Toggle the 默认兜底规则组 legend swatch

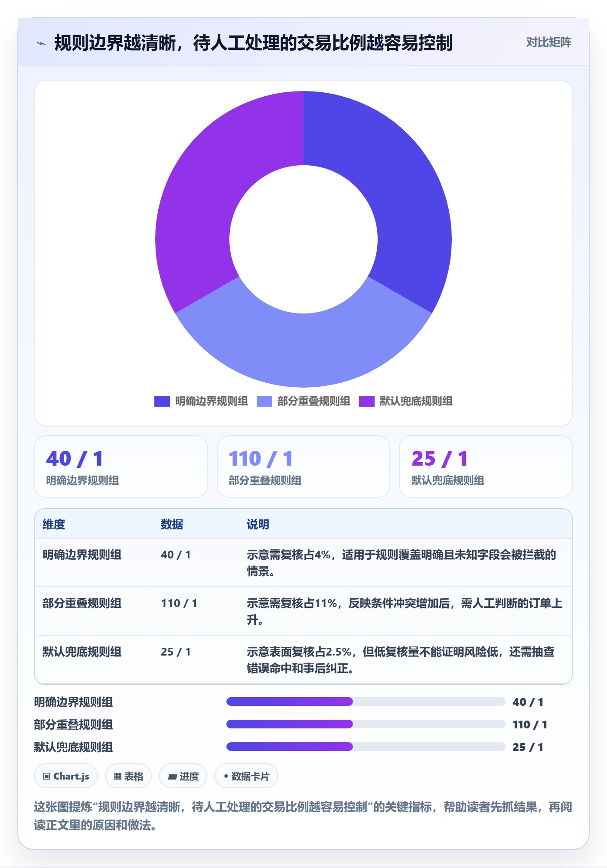point(366,401)
